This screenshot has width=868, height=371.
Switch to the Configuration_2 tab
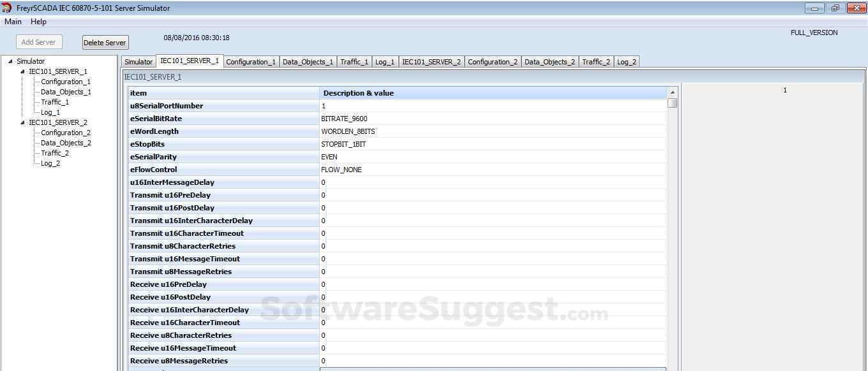[x=493, y=61]
